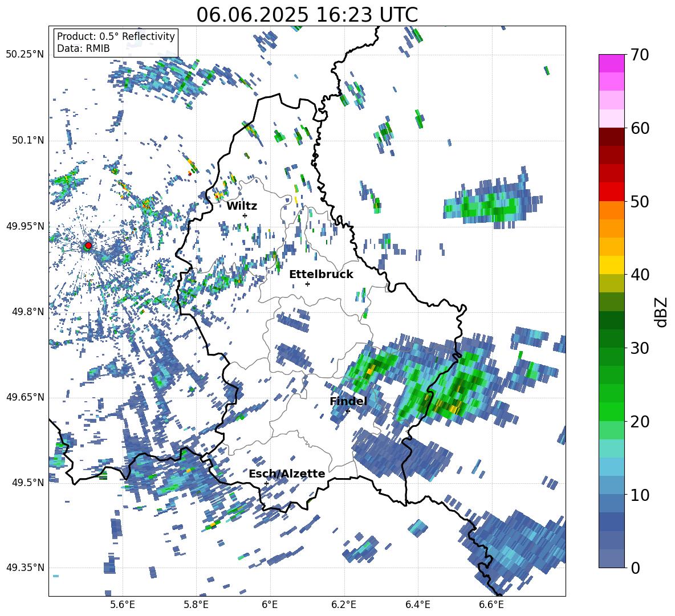
Task: Click the 'Data: RMIB' text
Action: 83,48
